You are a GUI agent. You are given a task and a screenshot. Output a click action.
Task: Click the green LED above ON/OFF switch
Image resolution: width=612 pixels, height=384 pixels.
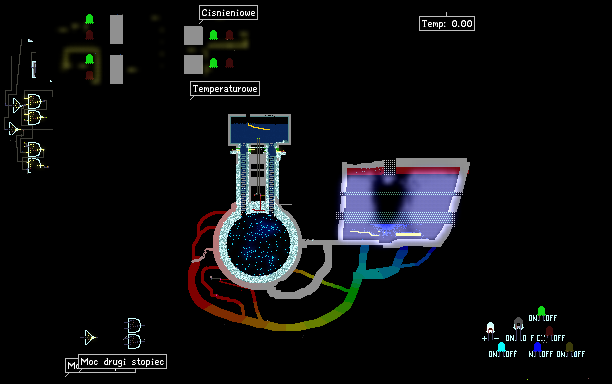[x=541, y=311]
